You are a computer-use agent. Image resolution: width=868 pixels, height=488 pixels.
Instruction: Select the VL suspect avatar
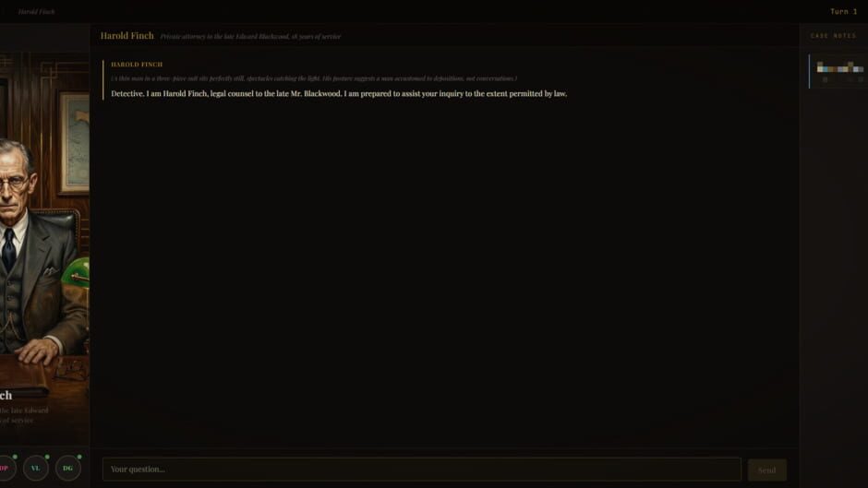click(35, 468)
